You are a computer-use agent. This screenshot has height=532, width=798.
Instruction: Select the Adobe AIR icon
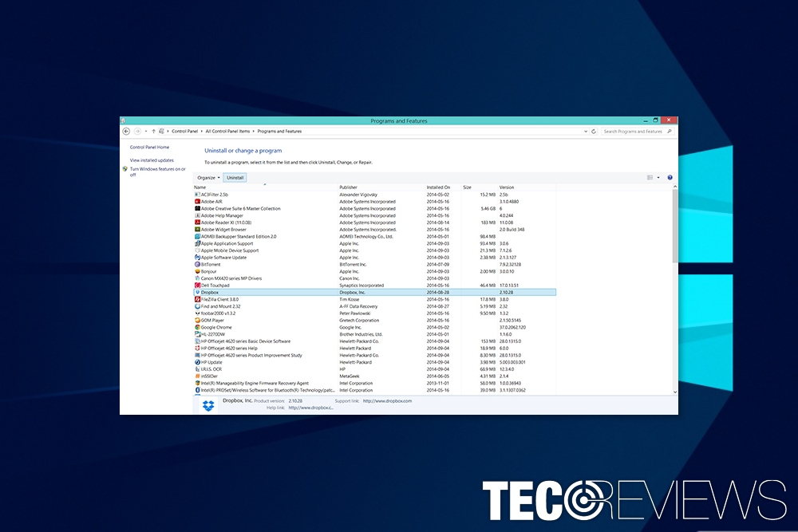[197, 202]
